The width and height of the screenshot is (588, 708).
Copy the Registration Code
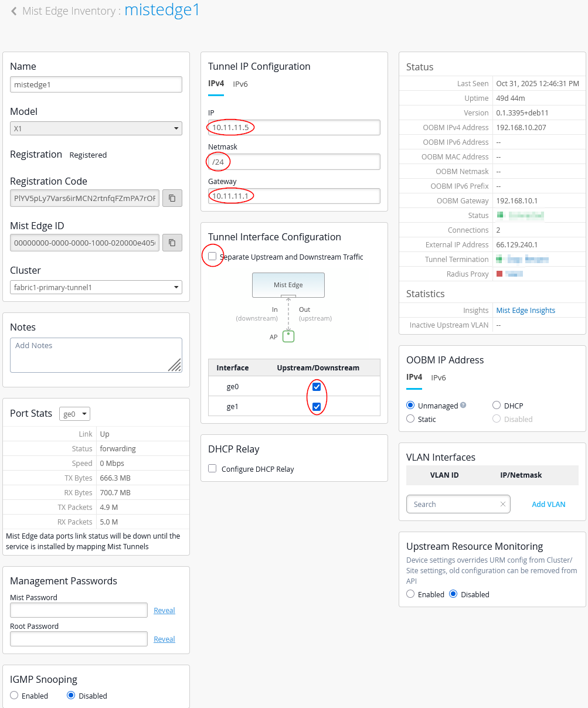(172, 198)
